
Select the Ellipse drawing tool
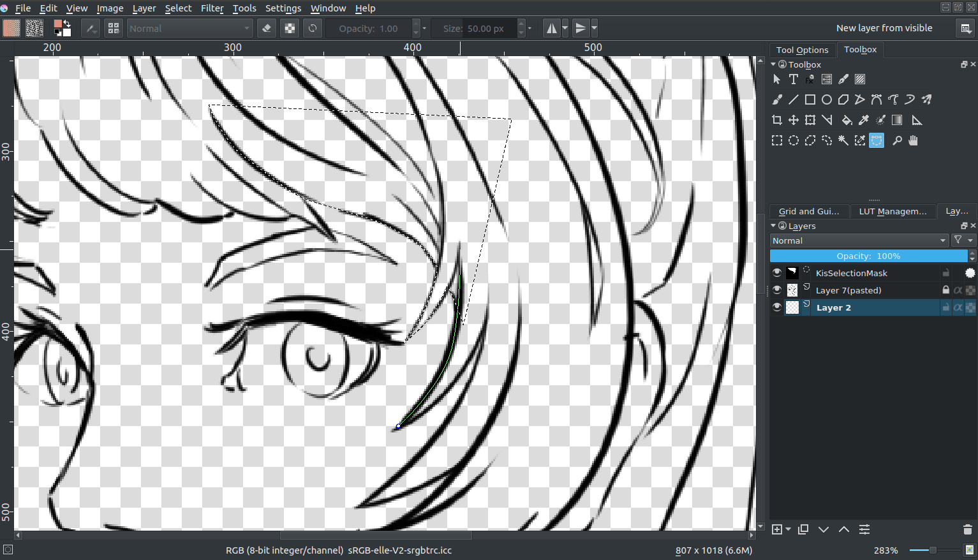pos(827,99)
